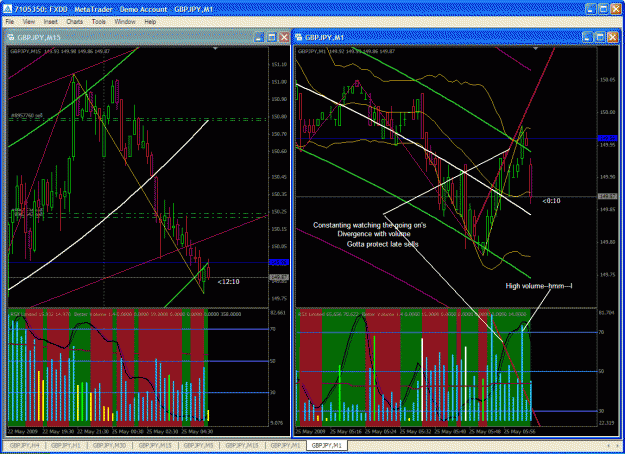Click the blue price tag on the M1 price axis
The height and width of the screenshot is (454, 625).
[608, 138]
